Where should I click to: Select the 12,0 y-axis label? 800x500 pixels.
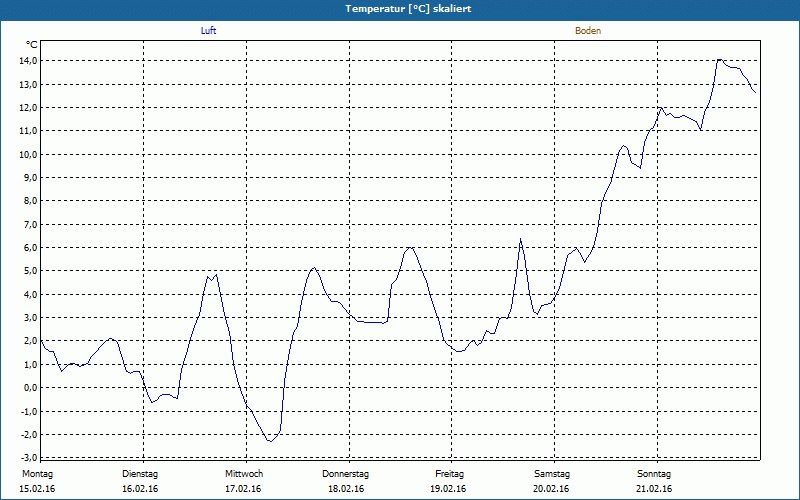[x=29, y=108]
